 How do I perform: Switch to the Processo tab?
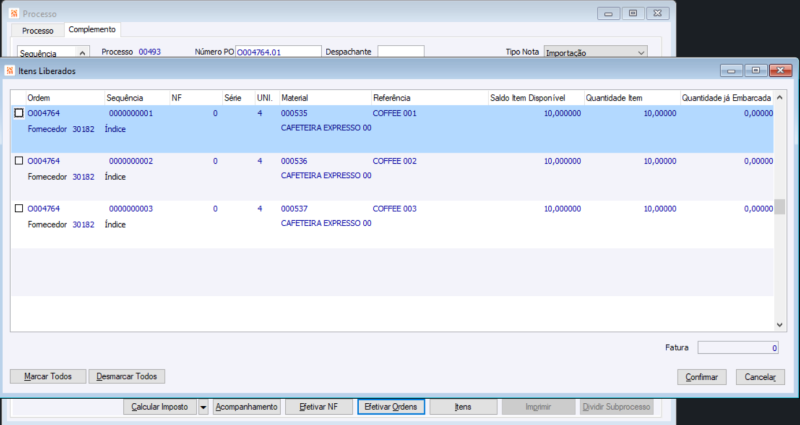click(38, 31)
